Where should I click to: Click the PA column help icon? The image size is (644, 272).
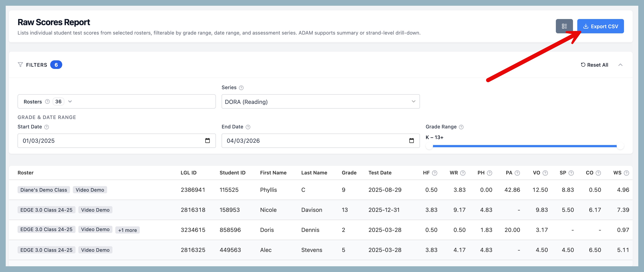[x=517, y=173]
